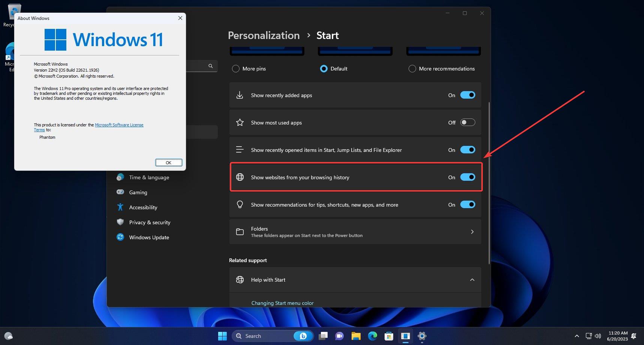This screenshot has width=644, height=345.
Task: Open the Chat taskbar icon
Action: (x=340, y=336)
